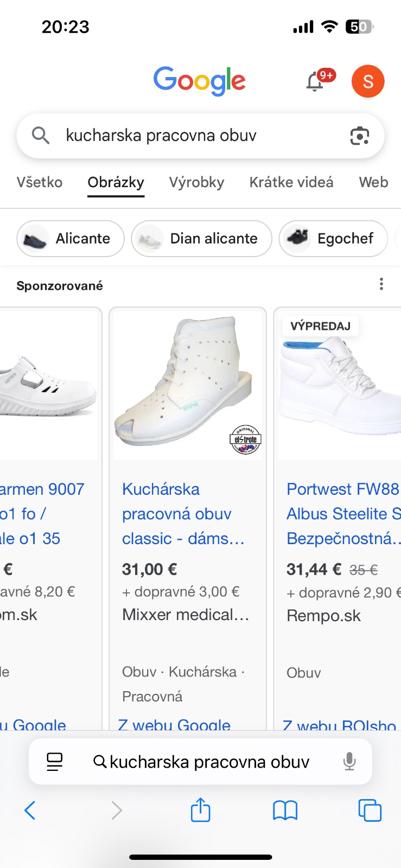
Task: Tap the Google Lens camera icon
Action: [x=359, y=136]
